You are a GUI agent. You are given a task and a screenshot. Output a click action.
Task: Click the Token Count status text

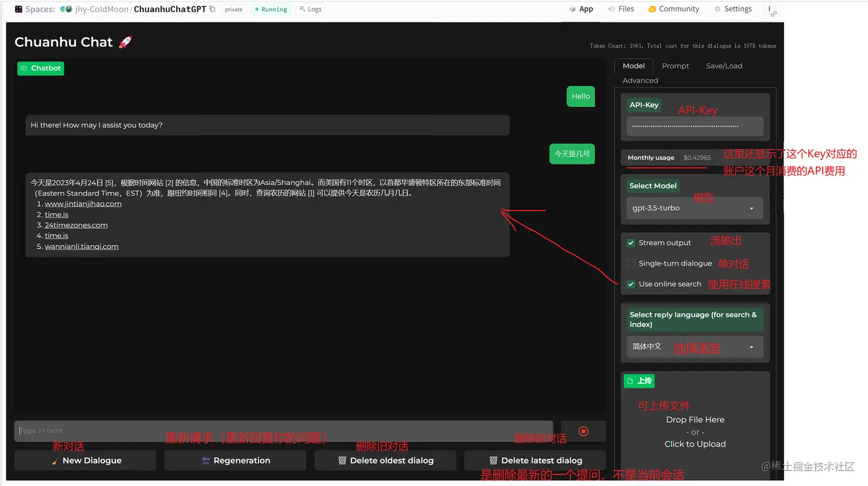point(683,46)
